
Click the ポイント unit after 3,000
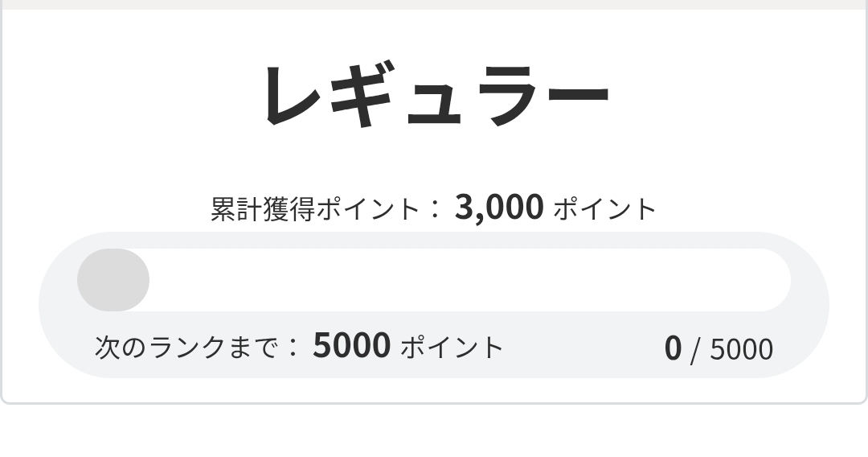pyautogui.click(x=605, y=209)
